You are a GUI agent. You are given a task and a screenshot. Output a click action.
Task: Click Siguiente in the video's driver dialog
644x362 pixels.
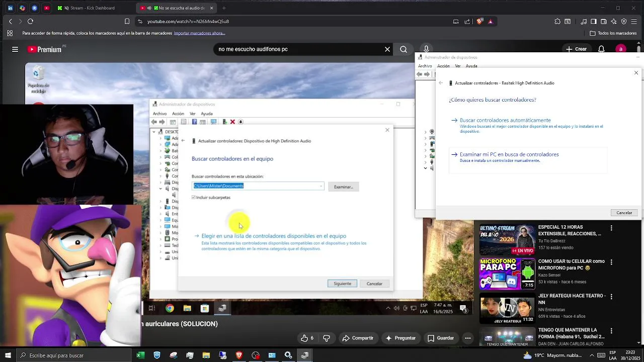point(342,284)
